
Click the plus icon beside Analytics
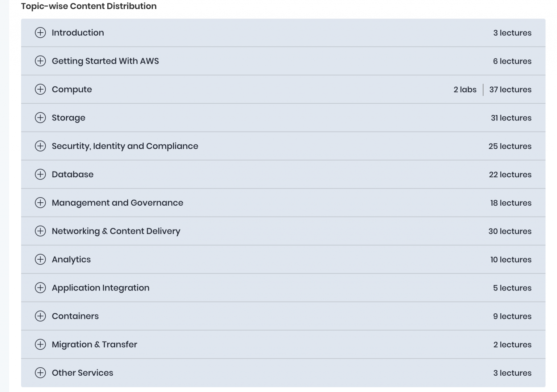pyautogui.click(x=41, y=259)
